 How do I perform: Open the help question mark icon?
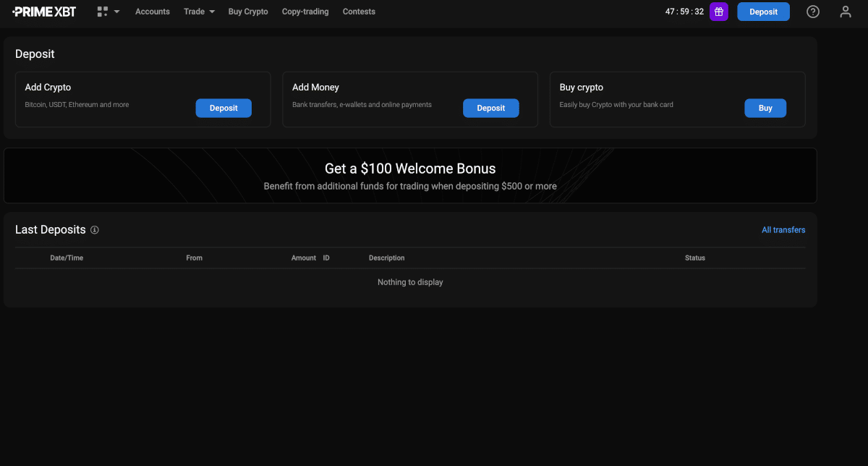coord(813,12)
